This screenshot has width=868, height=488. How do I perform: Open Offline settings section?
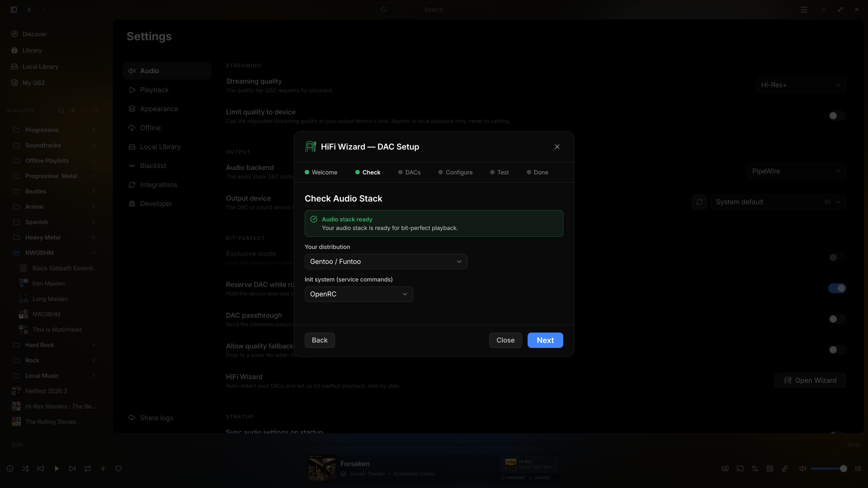tap(167, 128)
